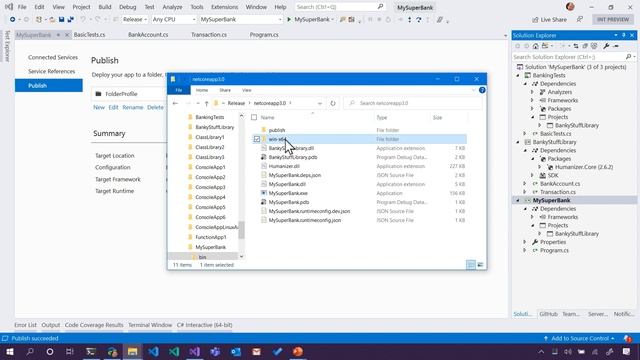This screenshot has width=640, height=360.
Task: Click Show All Files icon in Solution Explorer
Action: point(594,46)
